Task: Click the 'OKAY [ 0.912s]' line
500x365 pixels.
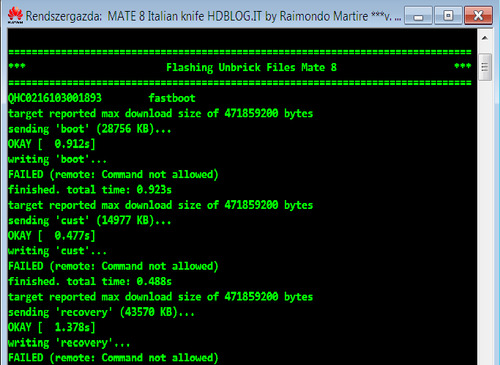Action: (x=52, y=144)
